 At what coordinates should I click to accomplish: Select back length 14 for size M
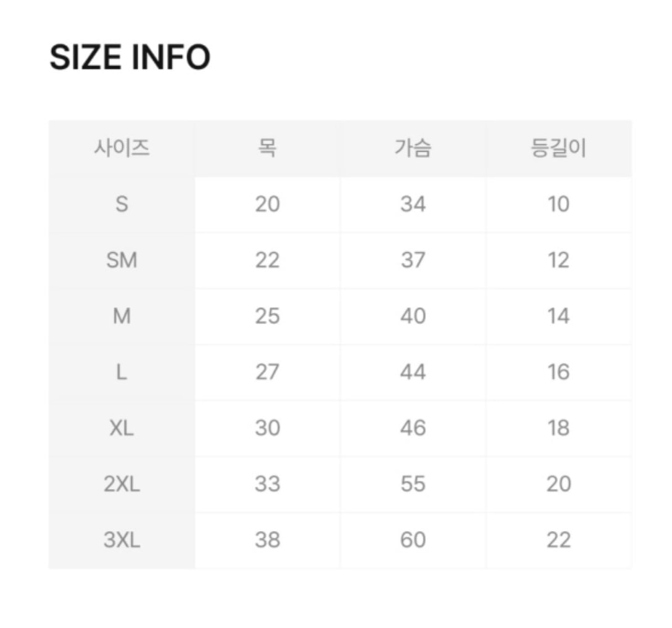(558, 316)
